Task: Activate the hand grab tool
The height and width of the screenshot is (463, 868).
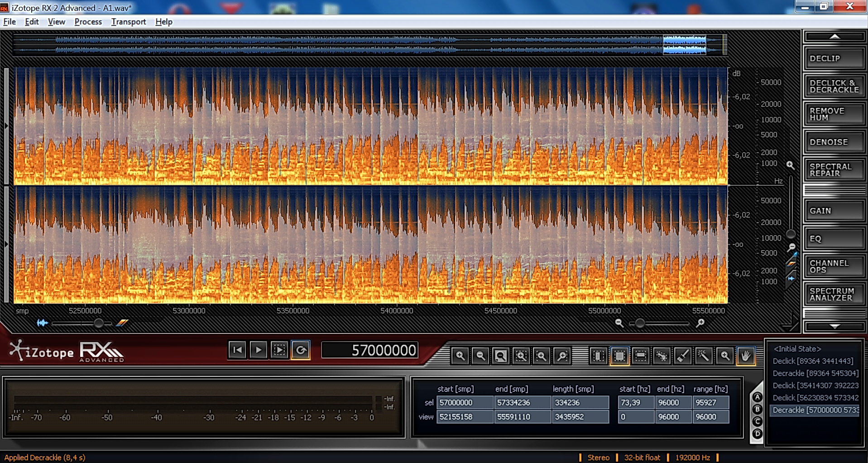Action: (745, 356)
